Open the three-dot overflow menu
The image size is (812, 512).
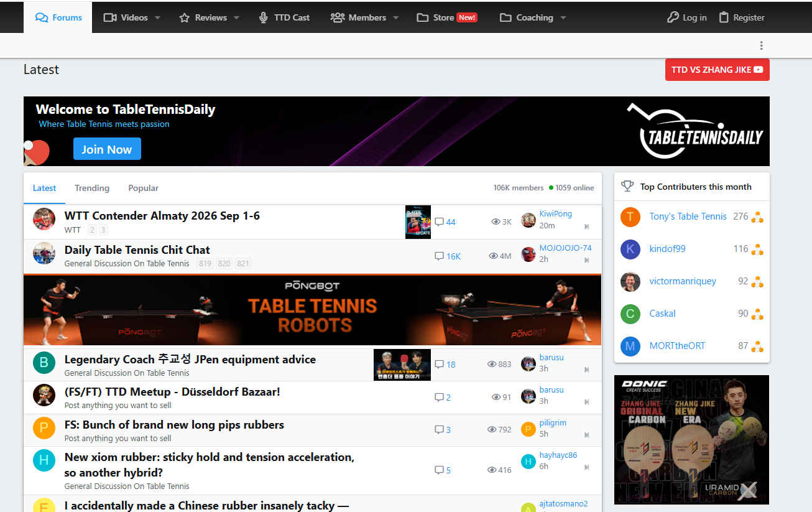[x=761, y=45]
